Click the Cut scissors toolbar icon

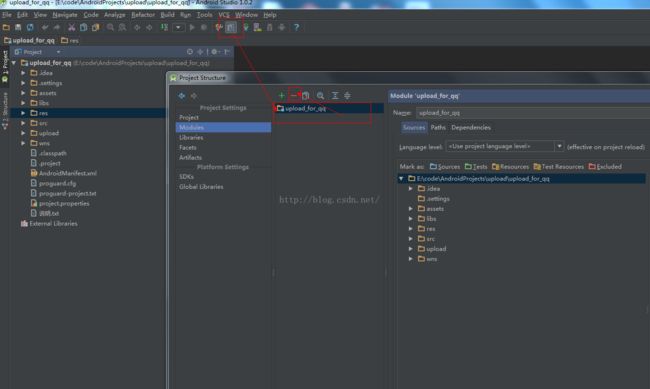[71, 27]
